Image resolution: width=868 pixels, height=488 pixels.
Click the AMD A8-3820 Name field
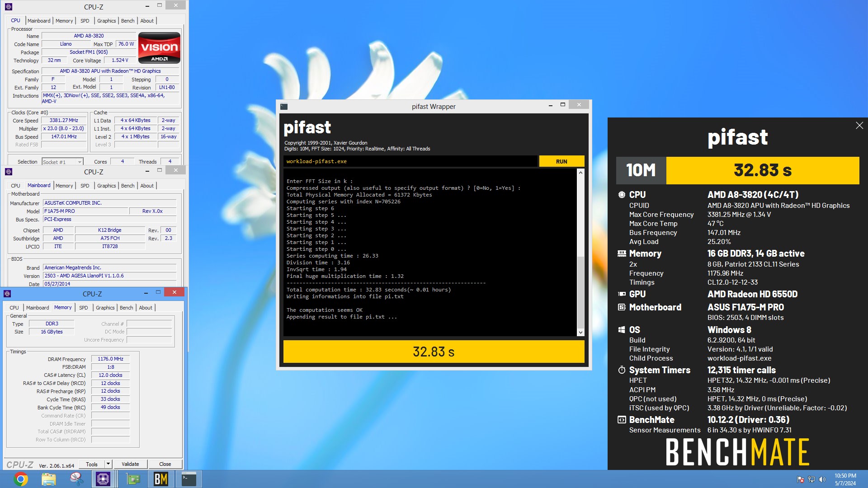[x=89, y=36]
